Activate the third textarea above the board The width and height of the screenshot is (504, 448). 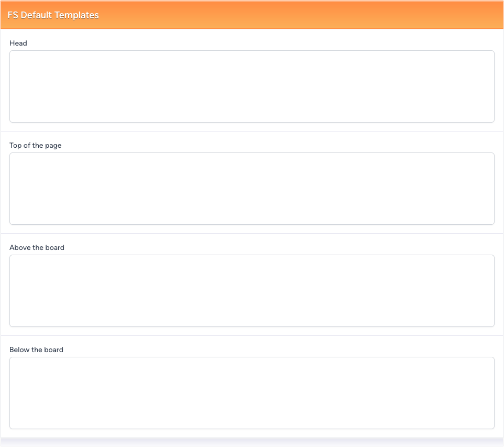251,291
